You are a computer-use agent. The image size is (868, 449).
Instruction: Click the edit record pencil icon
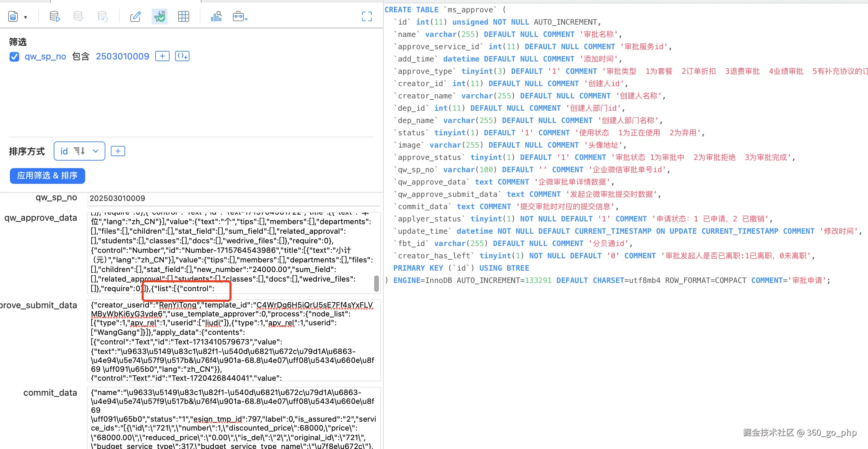[x=135, y=16]
